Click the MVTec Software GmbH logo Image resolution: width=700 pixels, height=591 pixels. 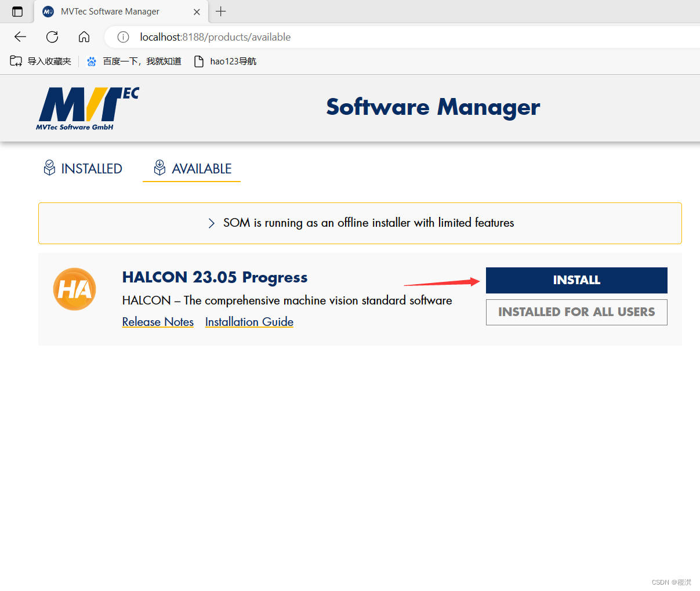(x=88, y=109)
